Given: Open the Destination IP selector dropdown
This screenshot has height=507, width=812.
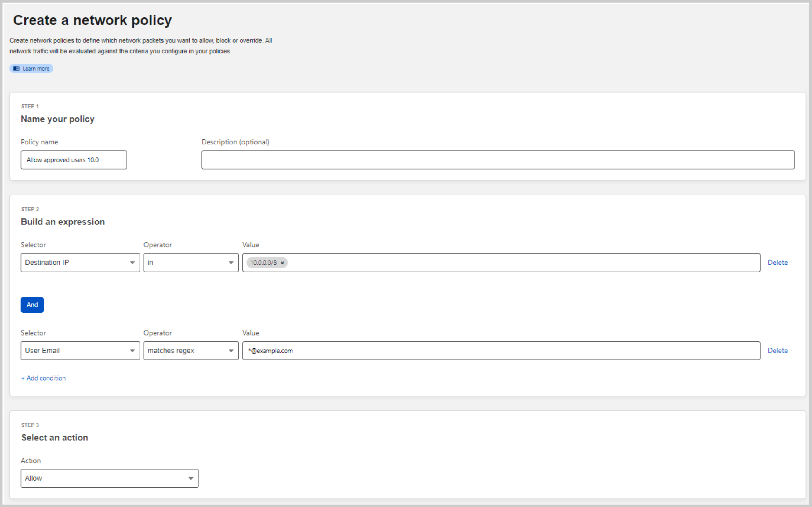Looking at the screenshot, I should pyautogui.click(x=80, y=263).
